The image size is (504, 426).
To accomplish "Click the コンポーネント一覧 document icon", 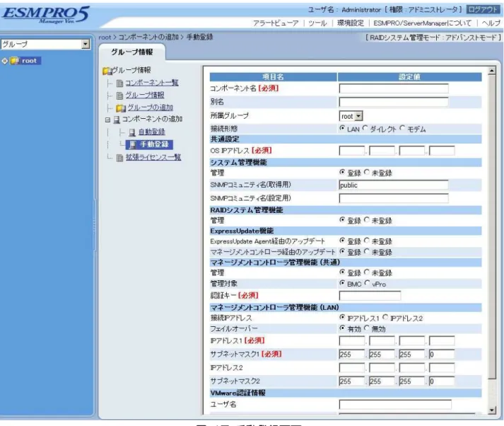I will 119,84.
